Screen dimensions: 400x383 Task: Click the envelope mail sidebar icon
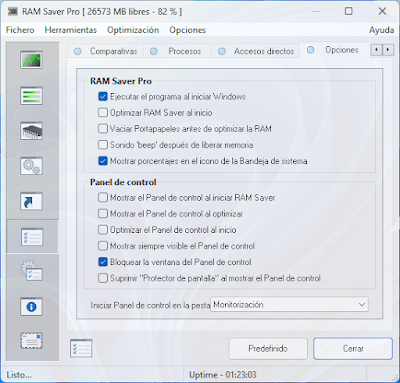pyautogui.click(x=31, y=341)
